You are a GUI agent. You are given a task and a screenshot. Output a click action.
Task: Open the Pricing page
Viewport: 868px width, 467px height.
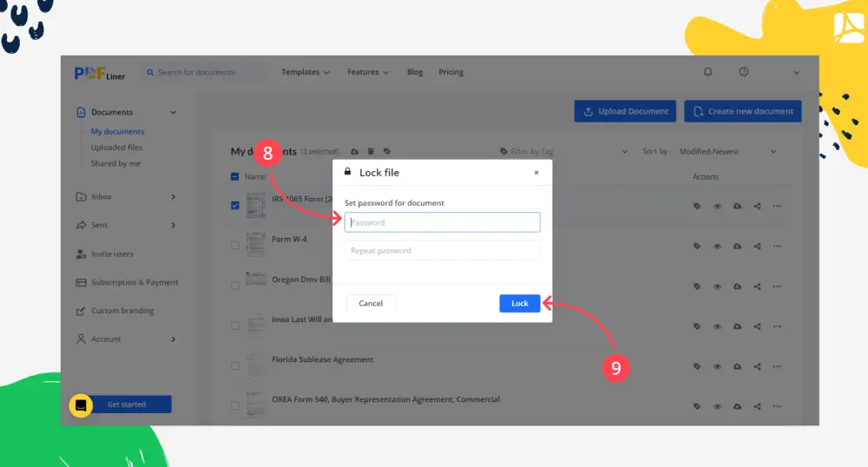click(451, 72)
